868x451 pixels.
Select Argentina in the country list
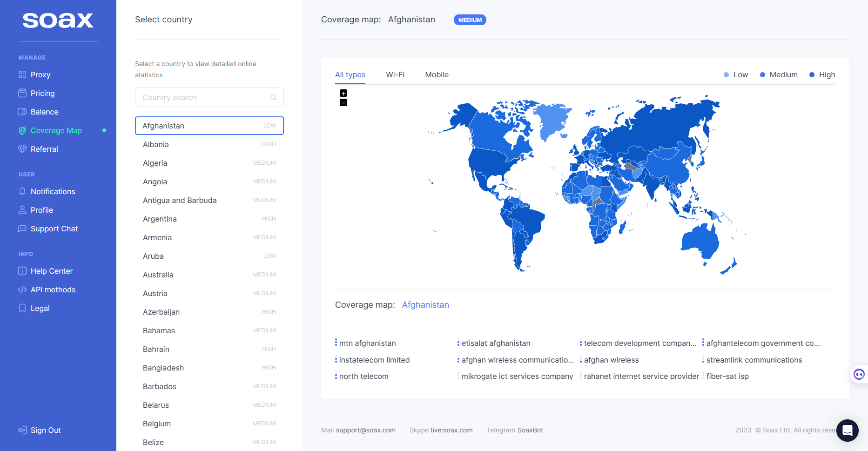click(209, 219)
